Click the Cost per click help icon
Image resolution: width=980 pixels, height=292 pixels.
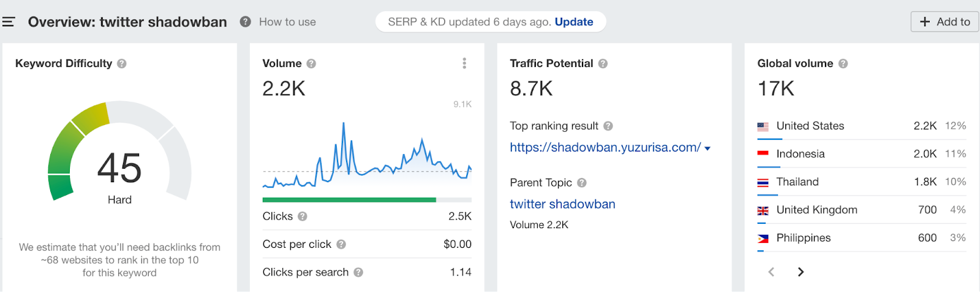pos(341,244)
